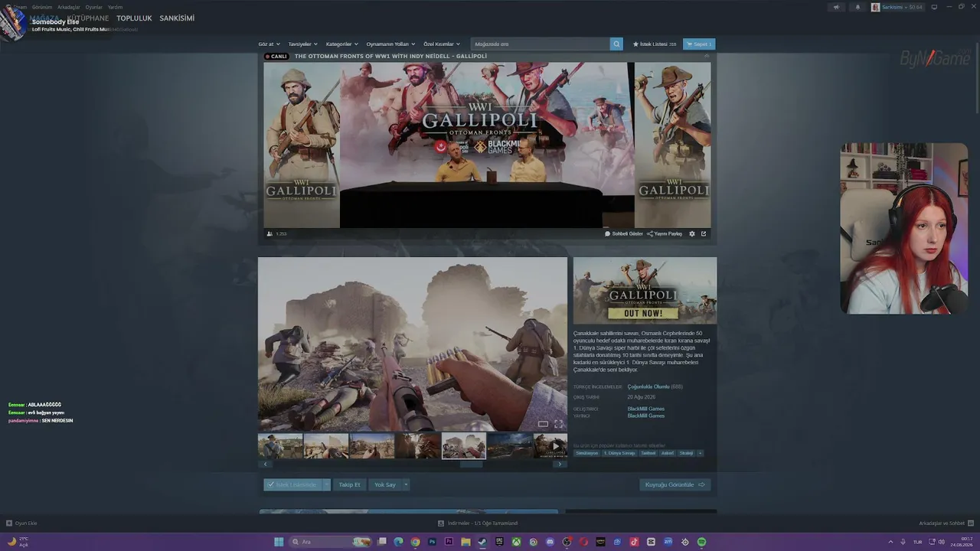Screen dimensions: 980x551
Task: Toggle the wishlist checkbox button
Action: point(292,484)
